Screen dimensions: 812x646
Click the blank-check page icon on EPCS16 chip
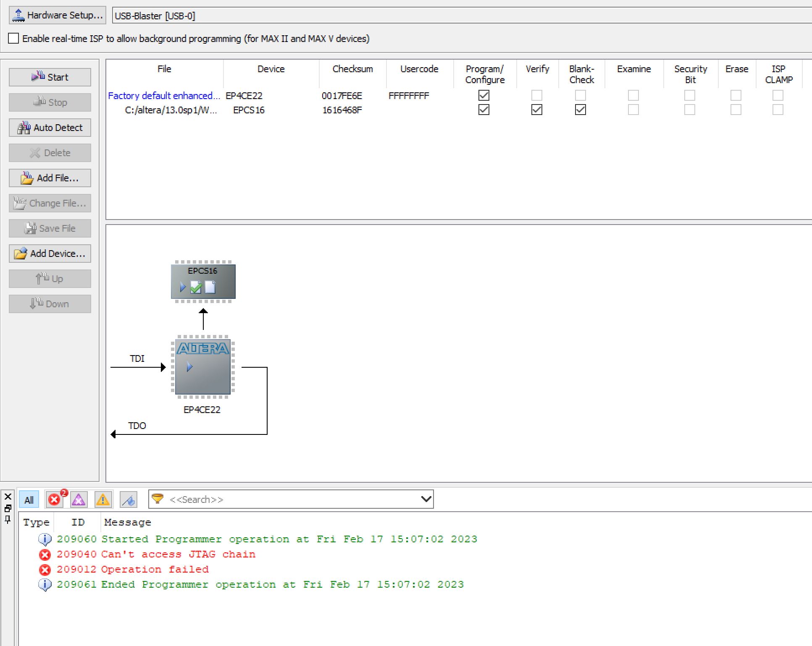coord(210,288)
